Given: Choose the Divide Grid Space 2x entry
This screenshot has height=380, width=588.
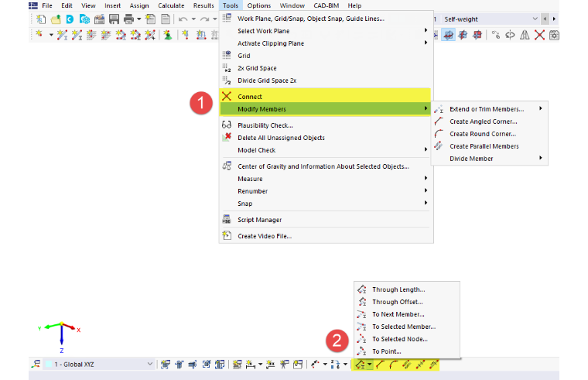Looking at the screenshot, I should pyautogui.click(x=326, y=80).
